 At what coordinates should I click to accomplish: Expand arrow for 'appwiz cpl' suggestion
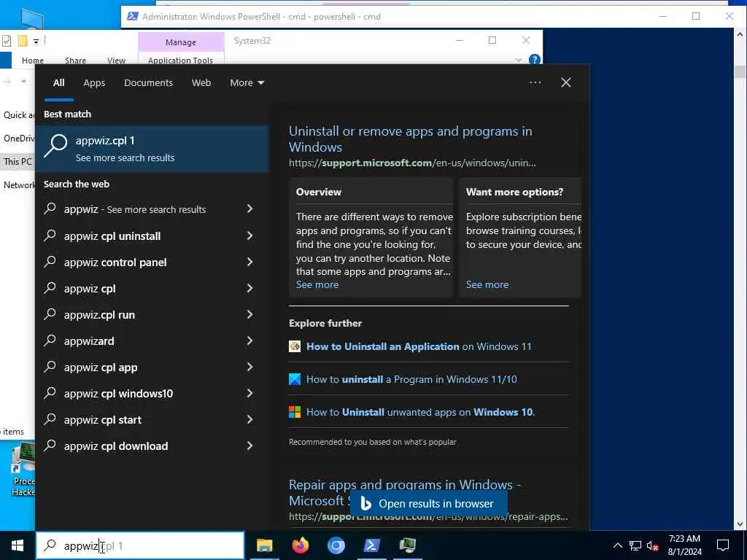tap(249, 288)
